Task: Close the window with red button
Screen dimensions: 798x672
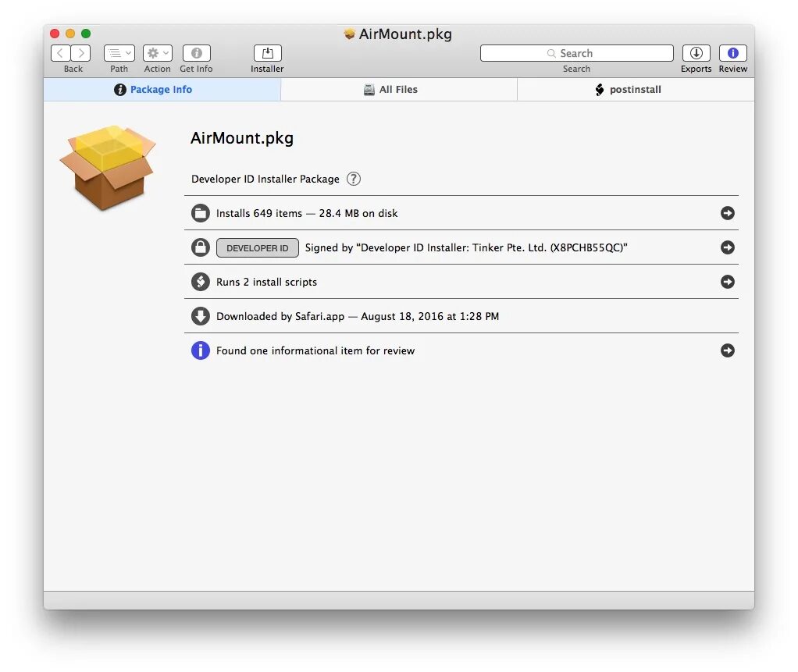Action: click(x=55, y=34)
